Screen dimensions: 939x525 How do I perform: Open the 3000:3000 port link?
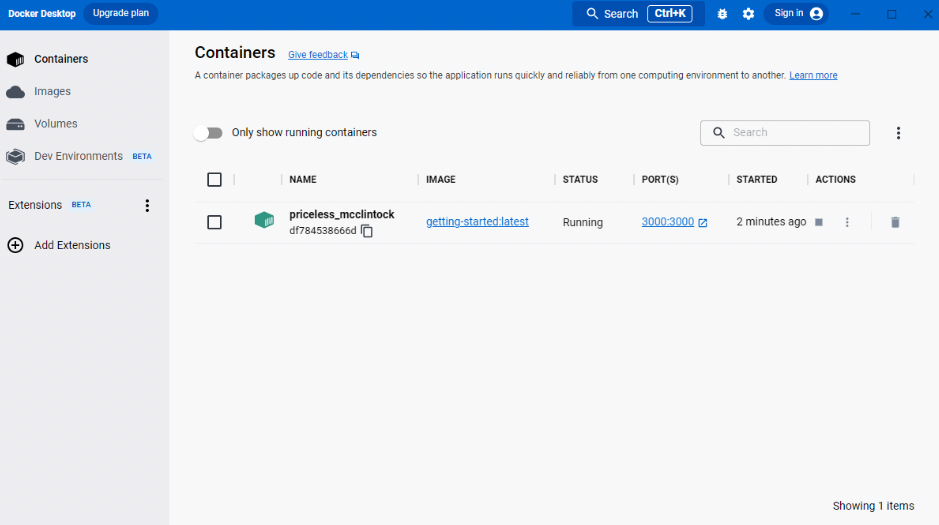point(668,221)
